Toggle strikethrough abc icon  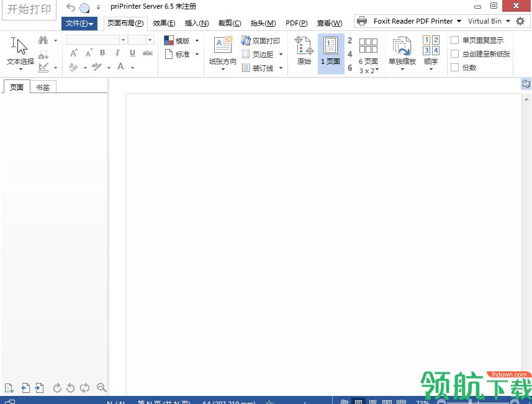click(x=148, y=53)
